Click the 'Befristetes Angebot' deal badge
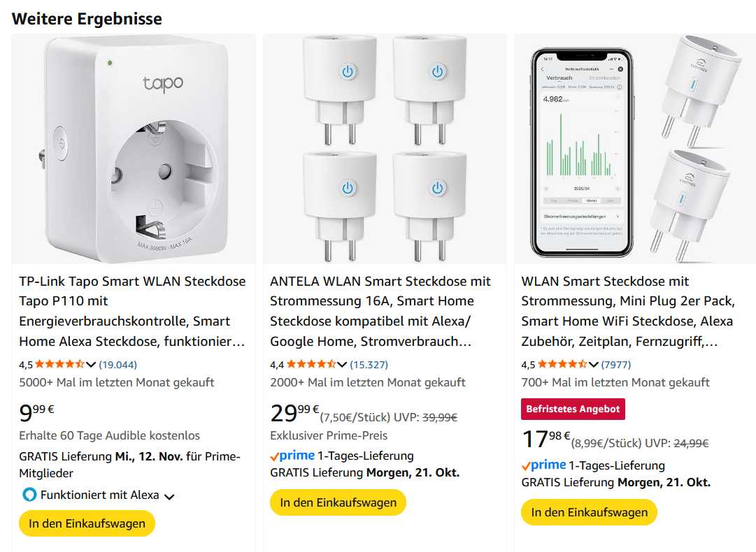 [x=573, y=409]
